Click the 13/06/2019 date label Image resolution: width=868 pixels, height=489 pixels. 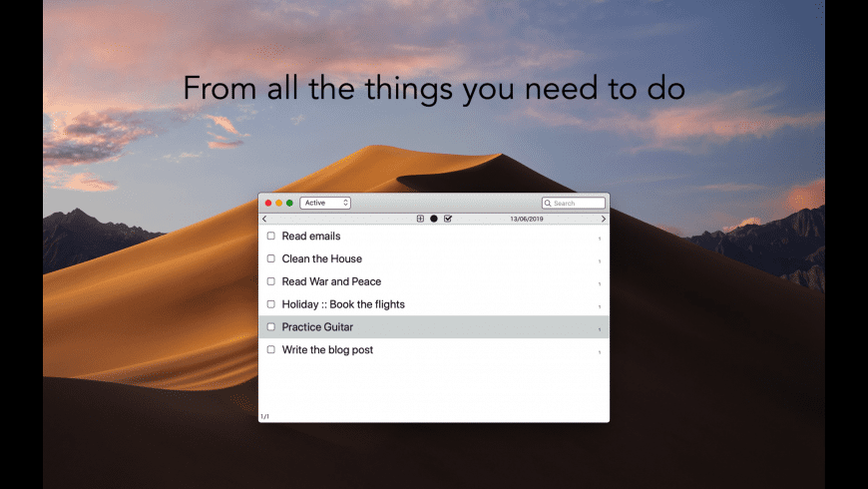tap(527, 219)
